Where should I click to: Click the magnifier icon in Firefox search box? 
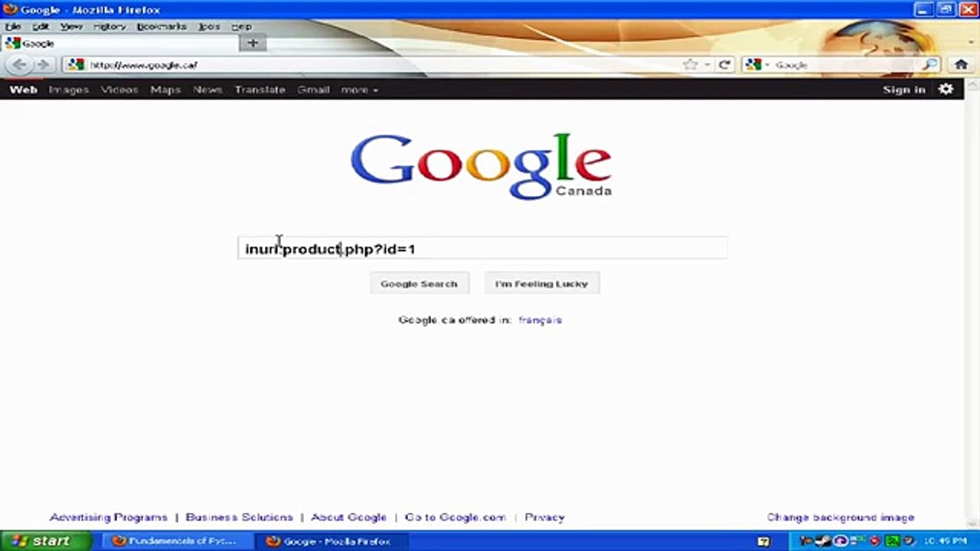point(929,65)
